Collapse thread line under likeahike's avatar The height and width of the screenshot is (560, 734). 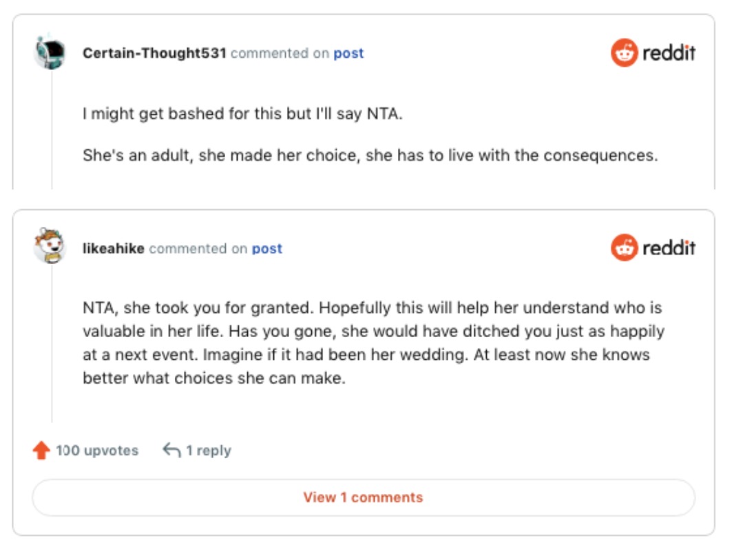[52, 344]
